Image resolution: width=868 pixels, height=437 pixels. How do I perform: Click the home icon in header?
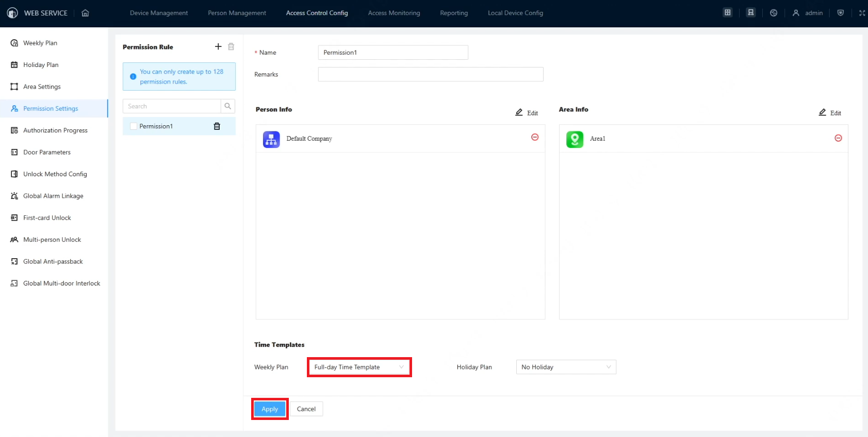pyautogui.click(x=86, y=13)
